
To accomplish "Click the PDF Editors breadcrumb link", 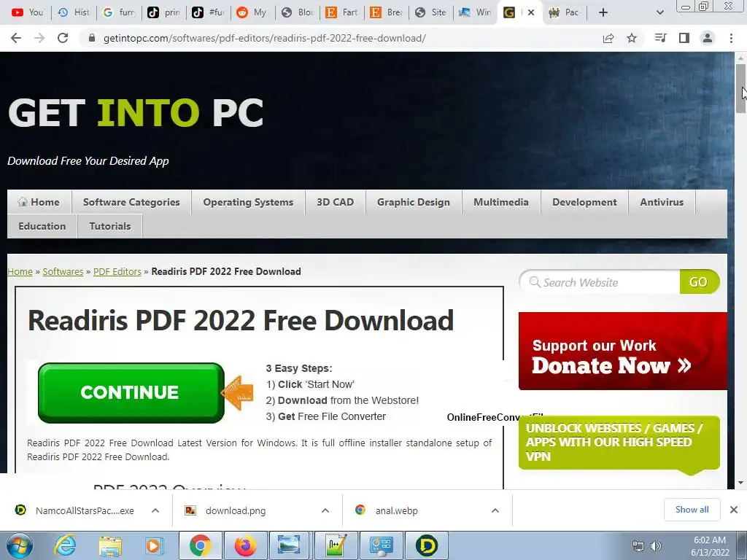I will coord(117,271).
